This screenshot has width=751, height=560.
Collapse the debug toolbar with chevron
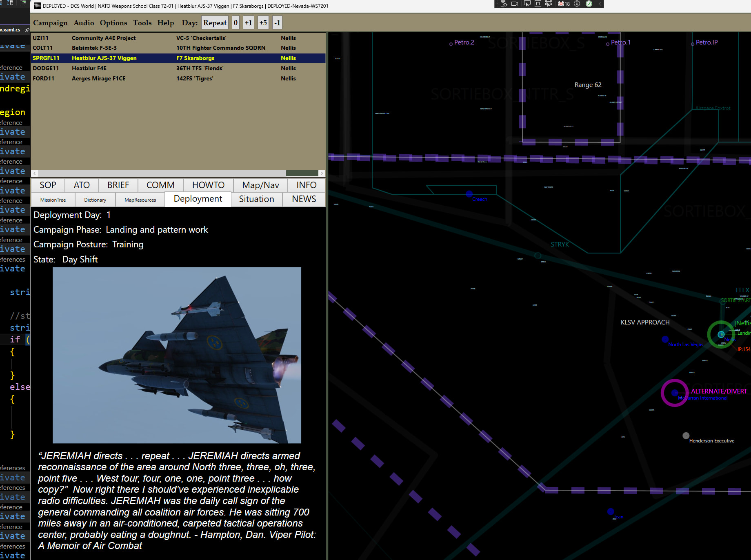coord(600,4)
